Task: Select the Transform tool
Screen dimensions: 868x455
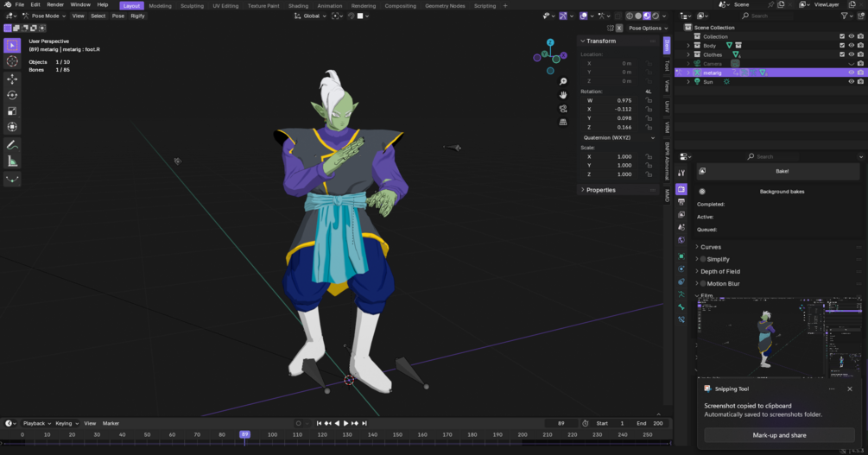Action: coord(12,127)
